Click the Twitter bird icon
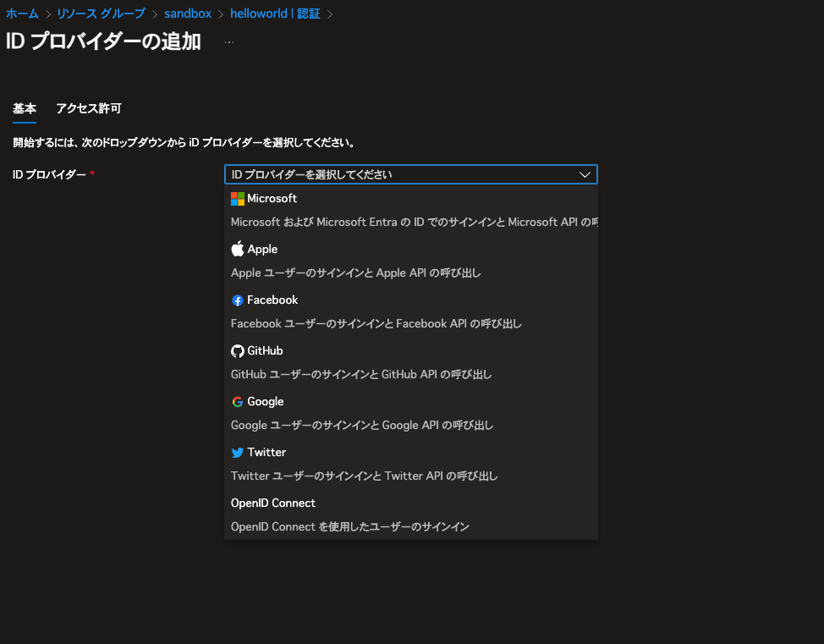Viewport: 824px width, 644px height. click(x=238, y=453)
